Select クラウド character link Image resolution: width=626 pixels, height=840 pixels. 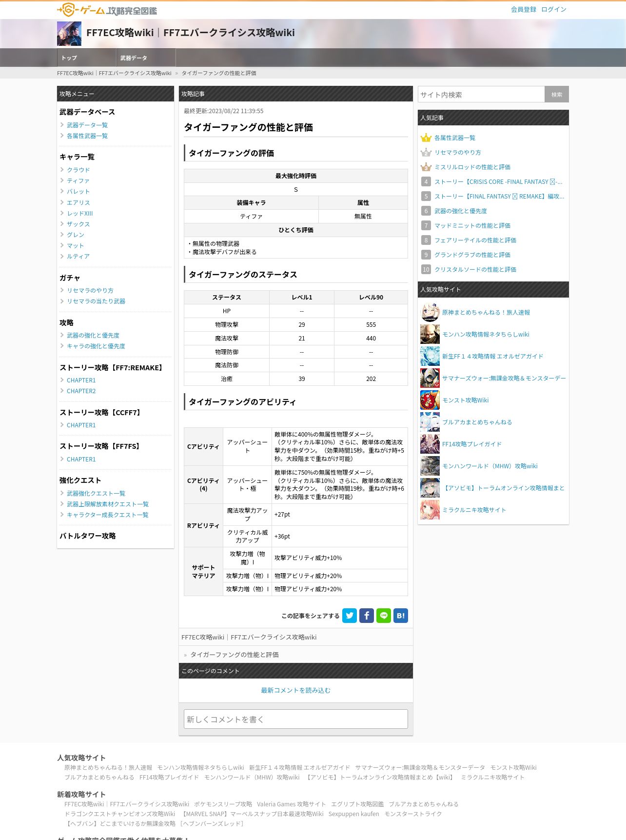pos(78,170)
